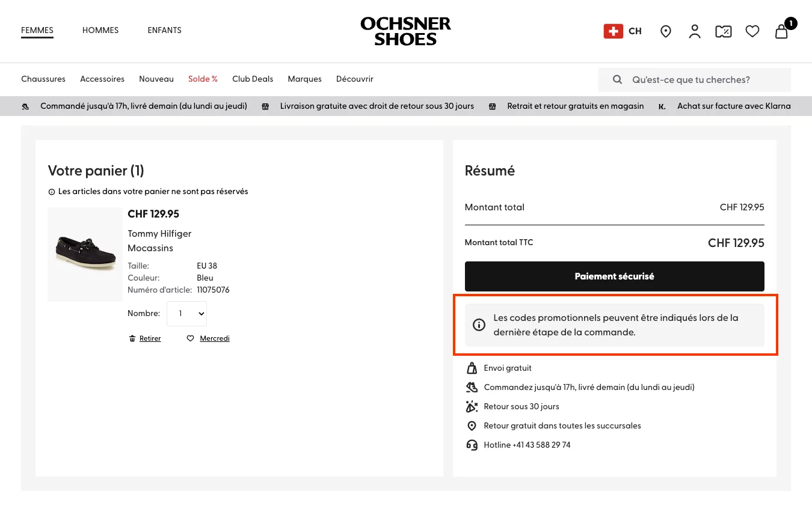Click the info icon beside non-reserved articles note
The height and width of the screenshot is (512, 812).
(52, 192)
